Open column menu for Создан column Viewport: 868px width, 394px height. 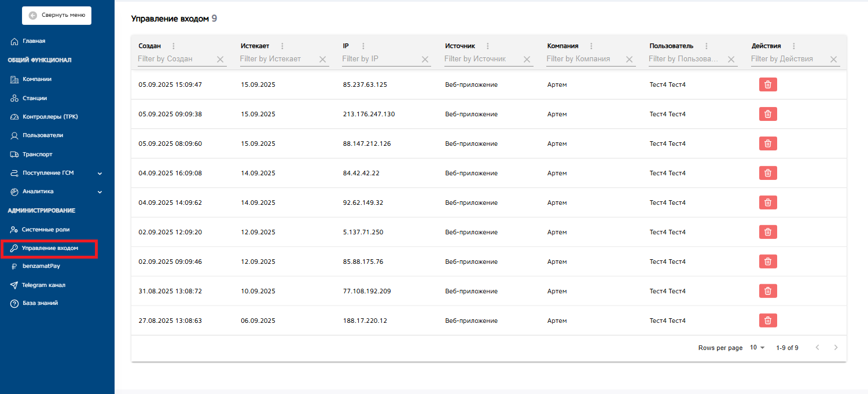[174, 46]
